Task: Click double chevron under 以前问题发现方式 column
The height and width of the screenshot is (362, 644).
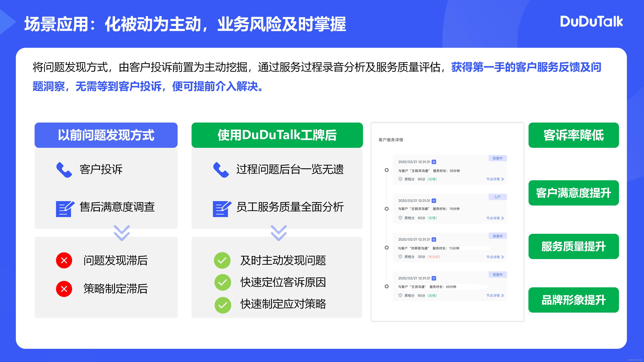Action: point(122,233)
